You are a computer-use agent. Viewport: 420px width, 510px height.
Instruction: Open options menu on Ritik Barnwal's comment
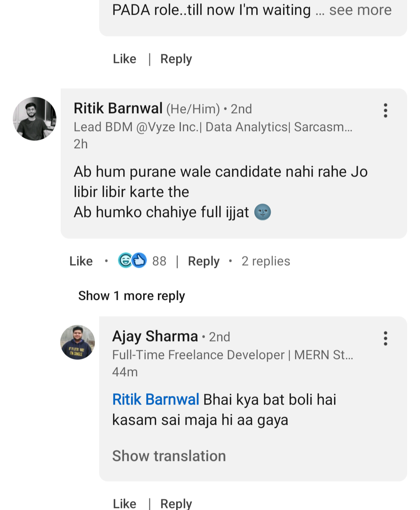pyautogui.click(x=385, y=110)
